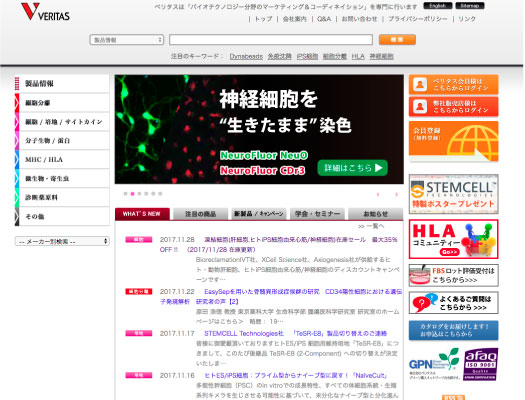Open プライバシーポリシー link

coord(418,19)
